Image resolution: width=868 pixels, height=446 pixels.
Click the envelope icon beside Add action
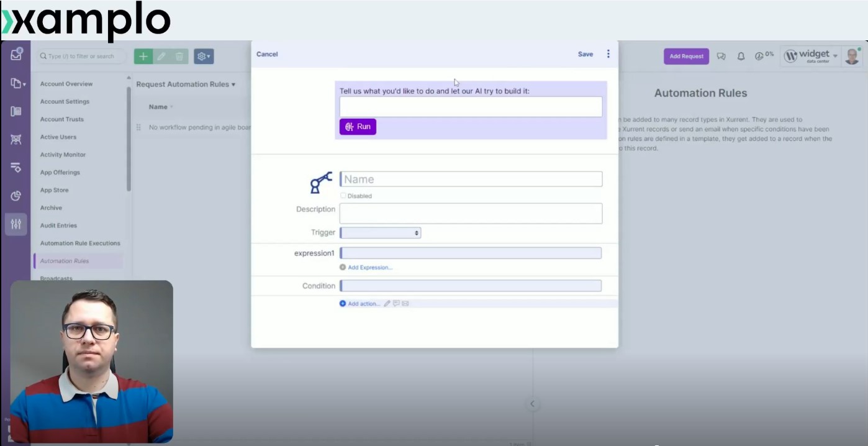tap(405, 304)
